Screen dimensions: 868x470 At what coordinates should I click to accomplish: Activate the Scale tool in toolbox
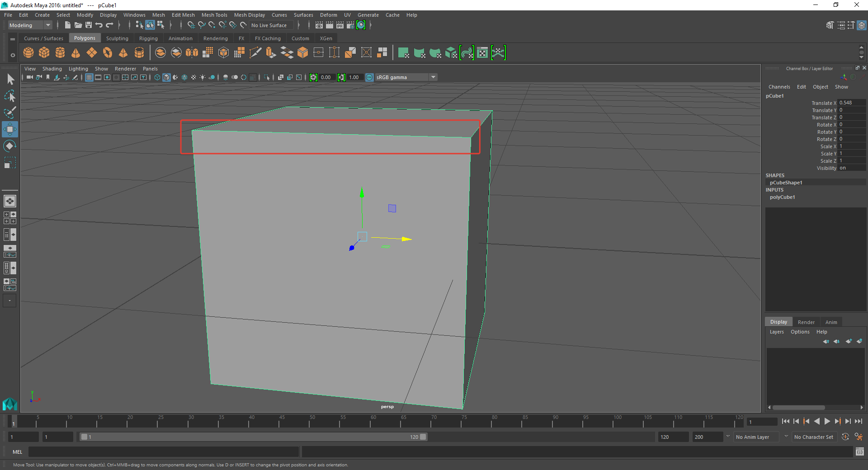(x=10, y=162)
